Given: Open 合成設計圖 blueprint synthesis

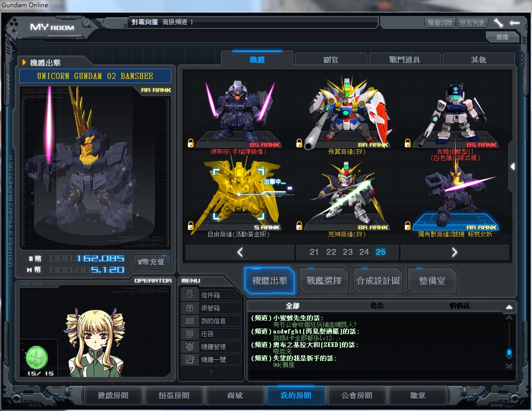Looking at the screenshot, I should 378,281.
